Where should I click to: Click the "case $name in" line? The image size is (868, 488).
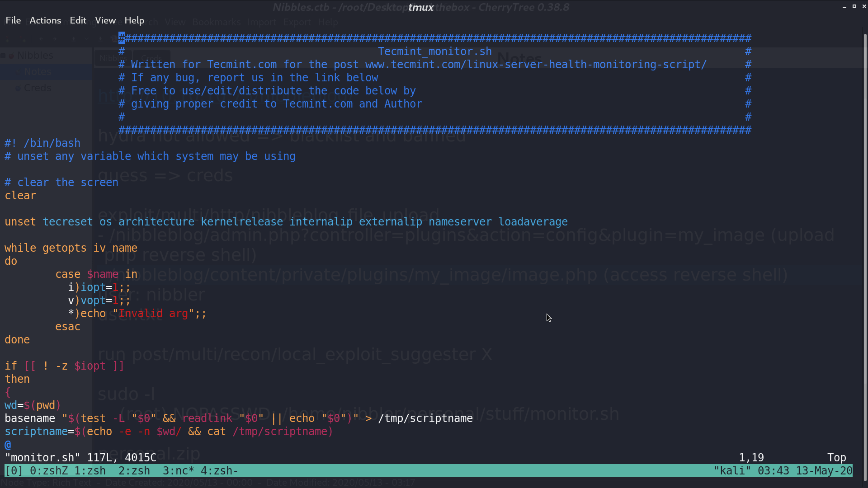(x=96, y=274)
